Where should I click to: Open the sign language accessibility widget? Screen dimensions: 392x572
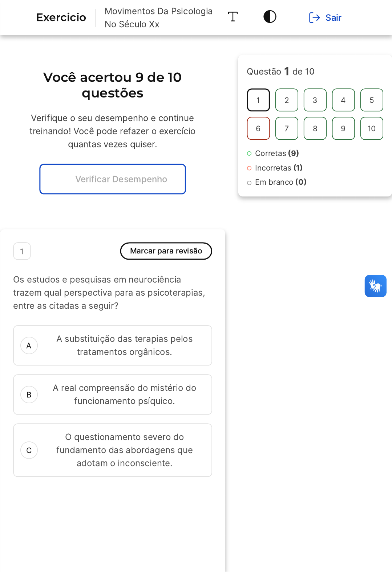click(x=375, y=286)
